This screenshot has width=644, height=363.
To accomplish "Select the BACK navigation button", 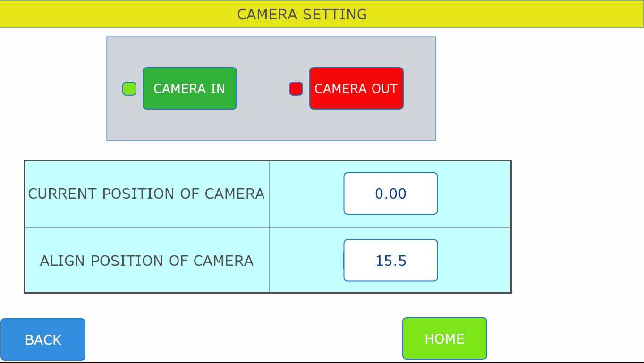I will [43, 339].
